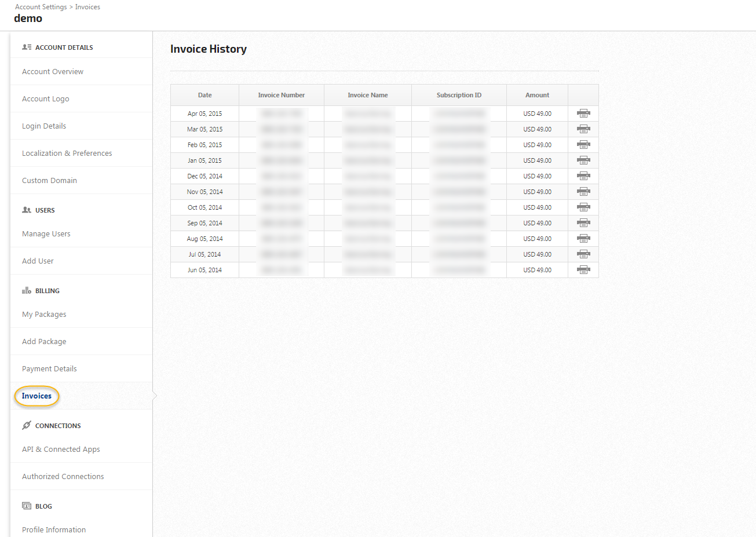Print the Jun 05, 2014 invoice
756x537 pixels.
583,270
